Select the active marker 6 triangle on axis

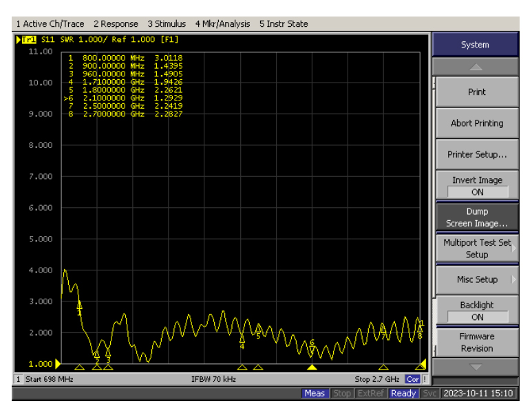(312, 367)
